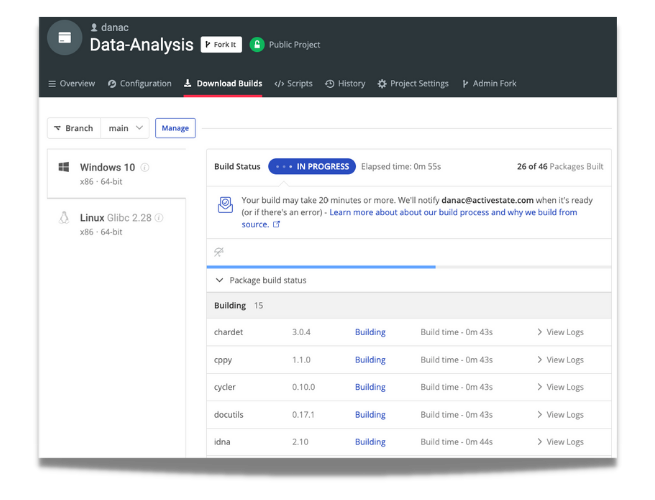Expand View Logs for idna
Viewport: 655px width, 500px height.
pyautogui.click(x=560, y=442)
